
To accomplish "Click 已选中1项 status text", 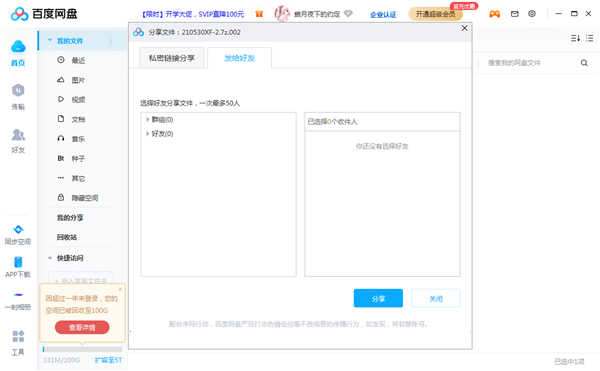I will [569, 361].
